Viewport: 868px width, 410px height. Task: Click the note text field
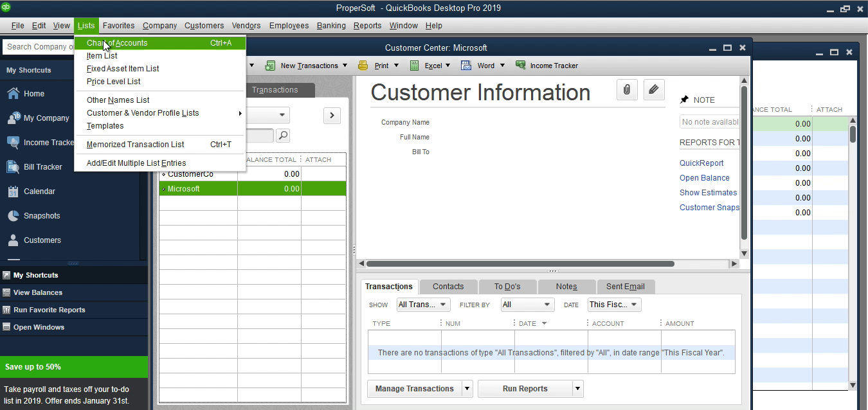(710, 122)
